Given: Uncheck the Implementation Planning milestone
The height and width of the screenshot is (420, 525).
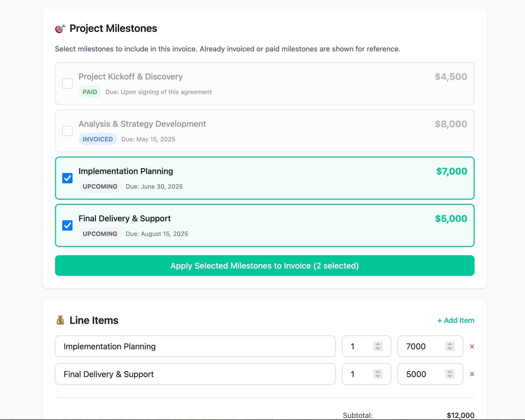Looking at the screenshot, I should pyautogui.click(x=67, y=178).
